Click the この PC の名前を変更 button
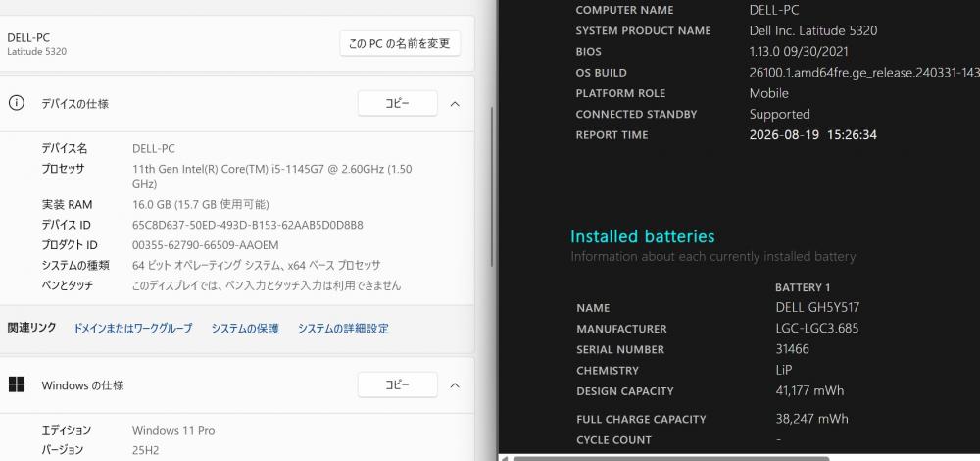980x461 pixels. (400, 44)
